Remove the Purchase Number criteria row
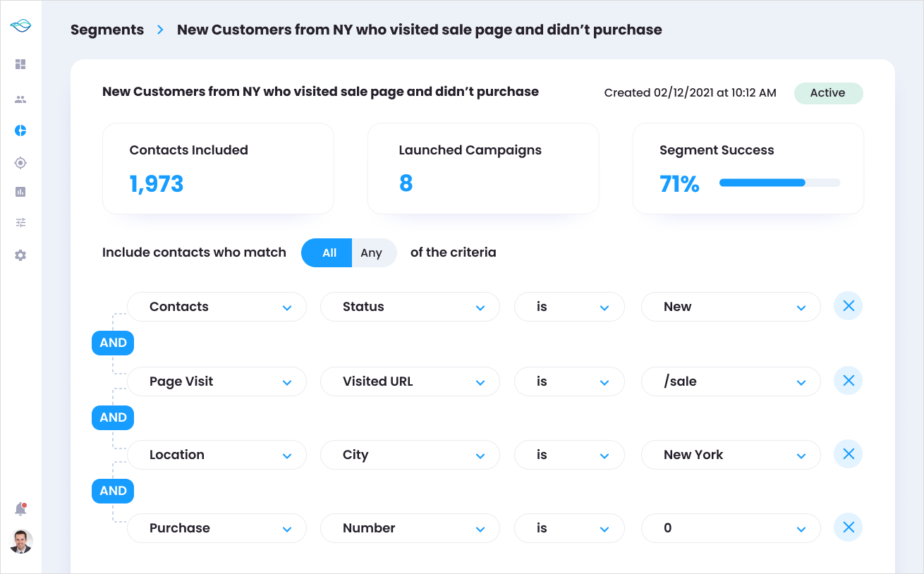 click(x=848, y=527)
